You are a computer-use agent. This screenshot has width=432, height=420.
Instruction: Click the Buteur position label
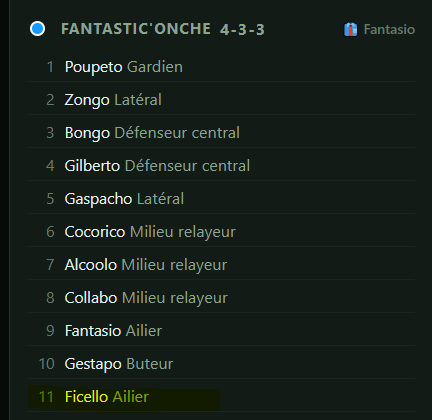(x=150, y=364)
